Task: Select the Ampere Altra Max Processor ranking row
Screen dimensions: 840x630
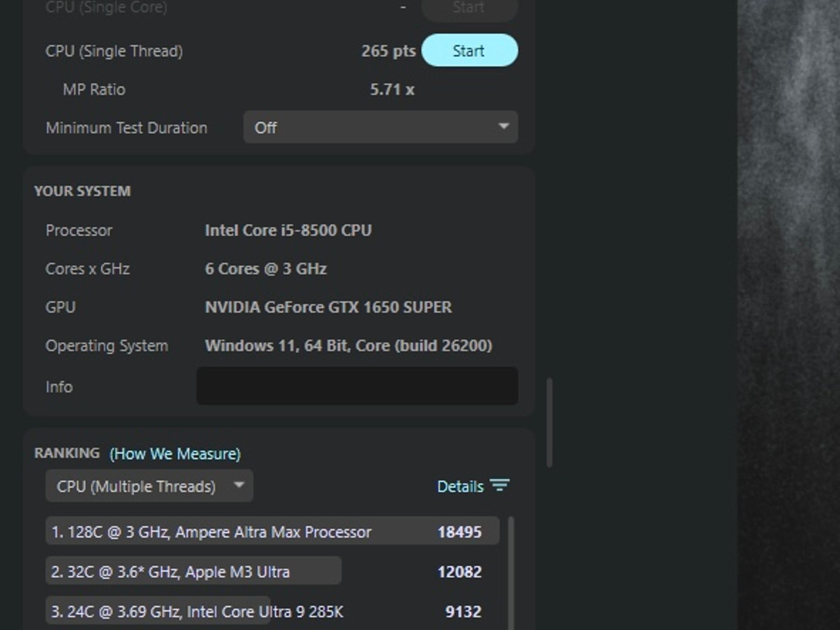Action: point(272,531)
